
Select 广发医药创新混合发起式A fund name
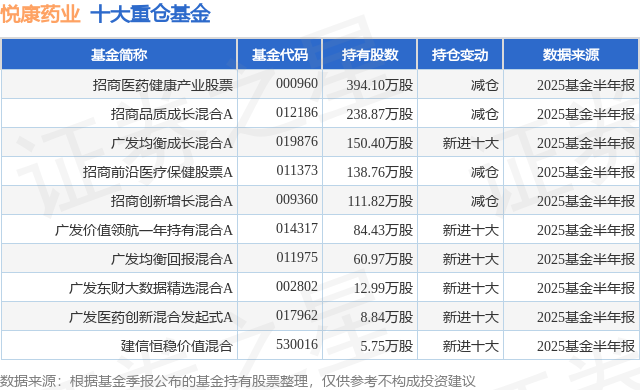click(x=151, y=317)
